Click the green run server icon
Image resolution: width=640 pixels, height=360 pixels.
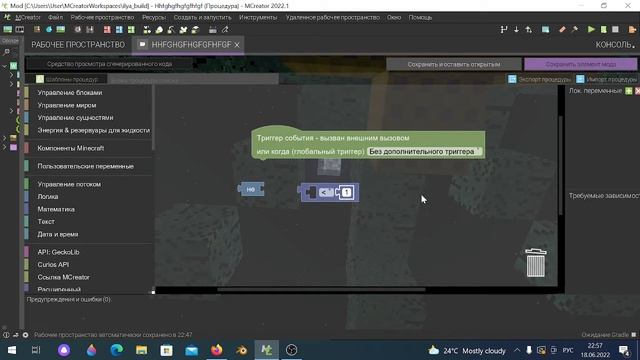pyautogui.click(x=603, y=29)
